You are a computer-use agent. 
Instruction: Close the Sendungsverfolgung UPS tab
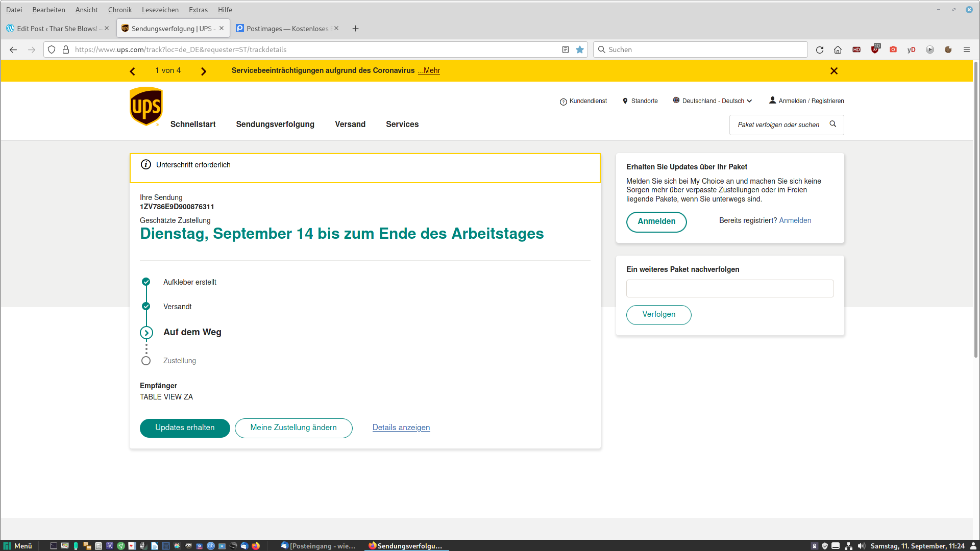pos(222,29)
